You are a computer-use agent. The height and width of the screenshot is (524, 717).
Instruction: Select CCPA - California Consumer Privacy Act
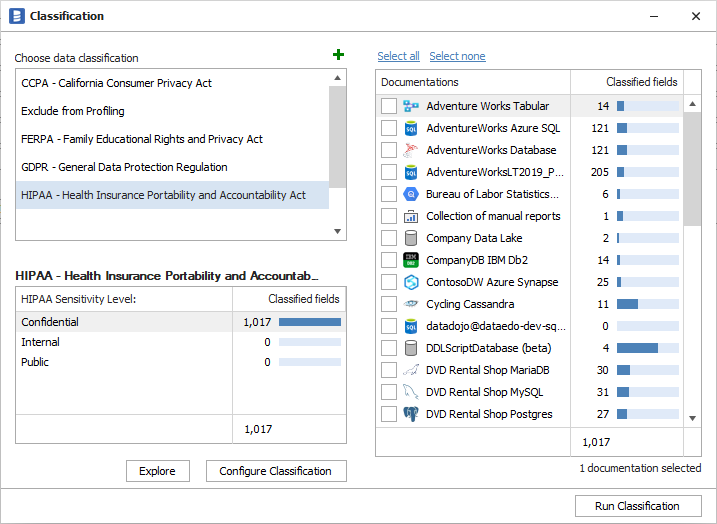(116, 83)
